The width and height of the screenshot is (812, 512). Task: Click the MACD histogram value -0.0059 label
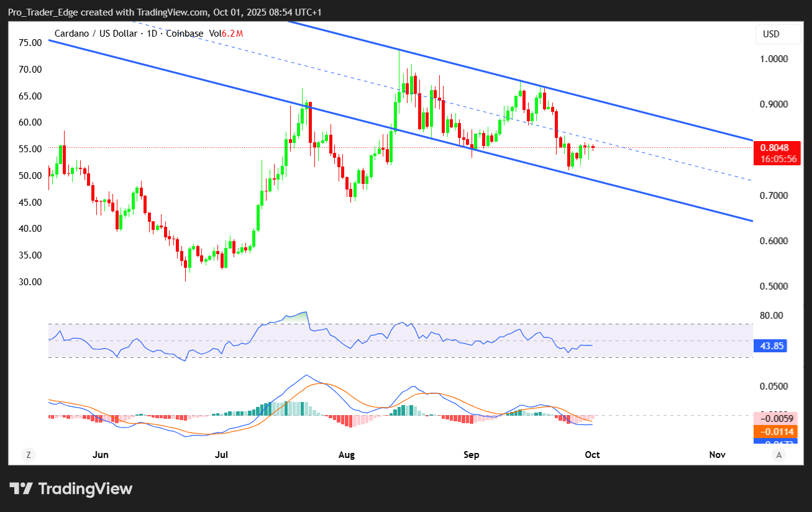[x=774, y=418]
